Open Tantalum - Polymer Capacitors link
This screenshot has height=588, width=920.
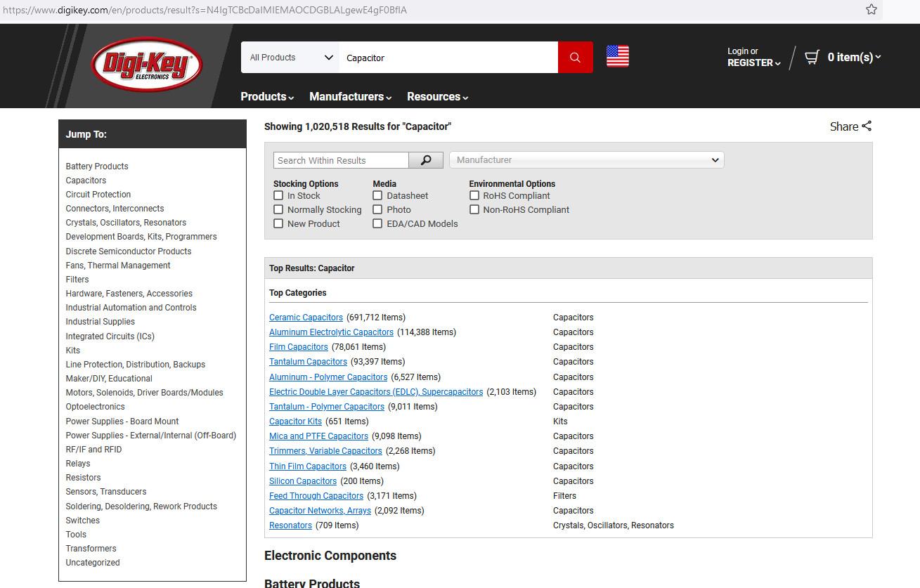327,407
